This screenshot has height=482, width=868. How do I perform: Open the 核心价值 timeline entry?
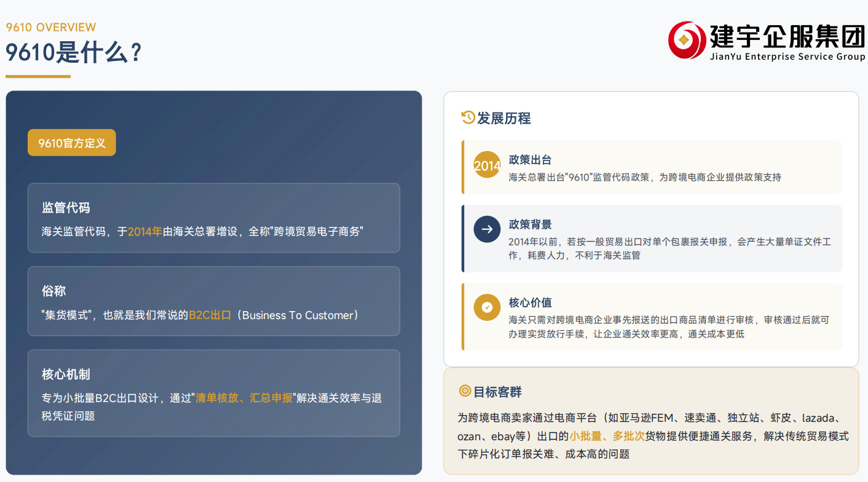click(x=652, y=317)
